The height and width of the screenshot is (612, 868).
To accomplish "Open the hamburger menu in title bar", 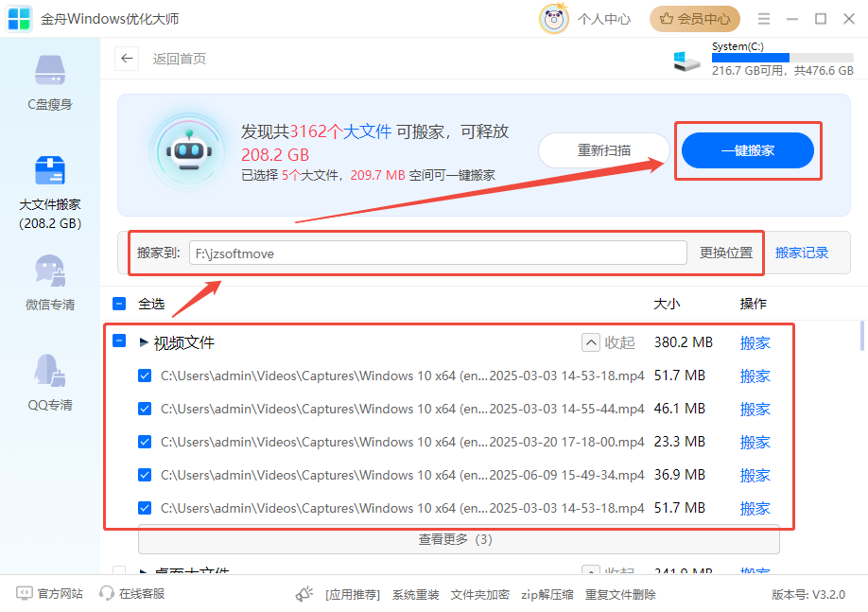I will (x=764, y=19).
